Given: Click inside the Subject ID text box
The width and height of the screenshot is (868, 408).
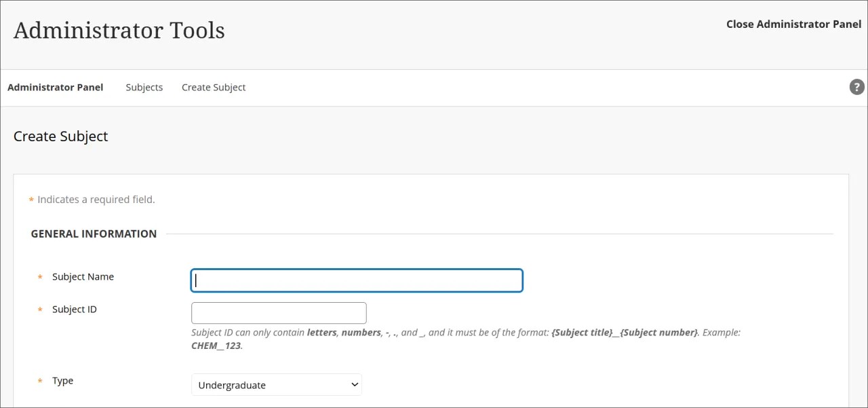Looking at the screenshot, I should [x=278, y=312].
